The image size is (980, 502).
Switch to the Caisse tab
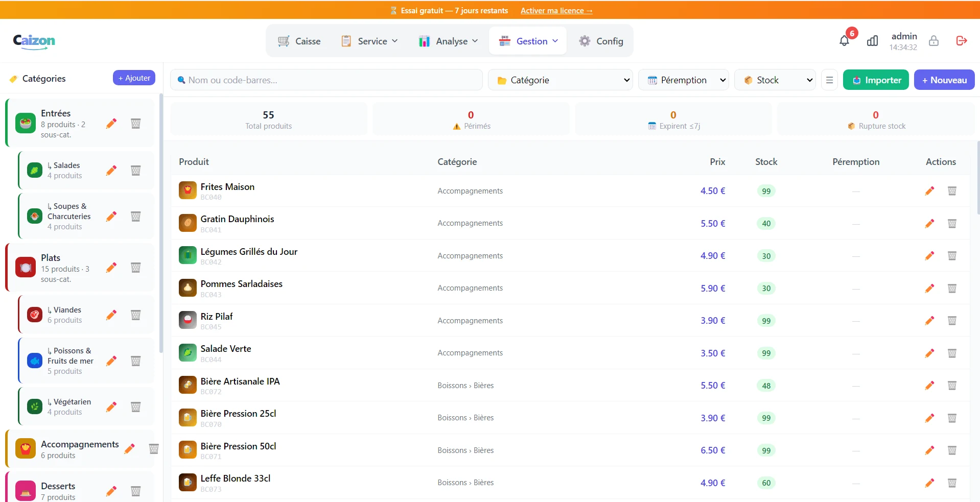[299, 41]
